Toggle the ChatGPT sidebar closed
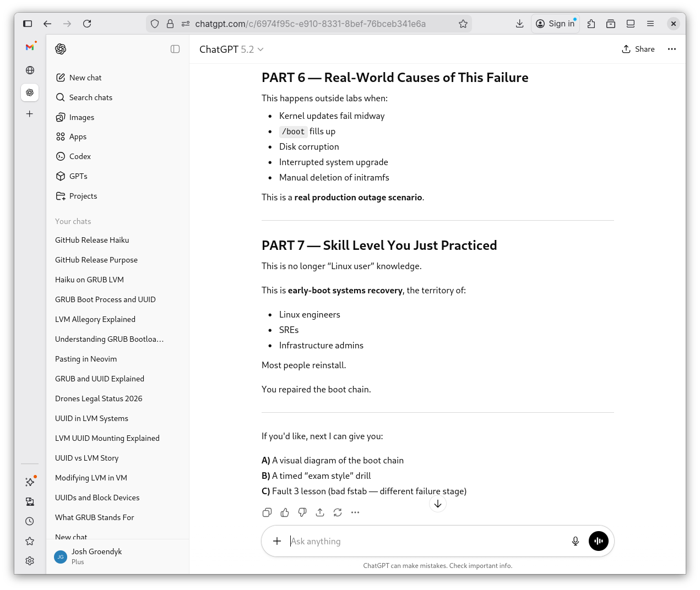Screen dimensions: 700x590 (175, 49)
